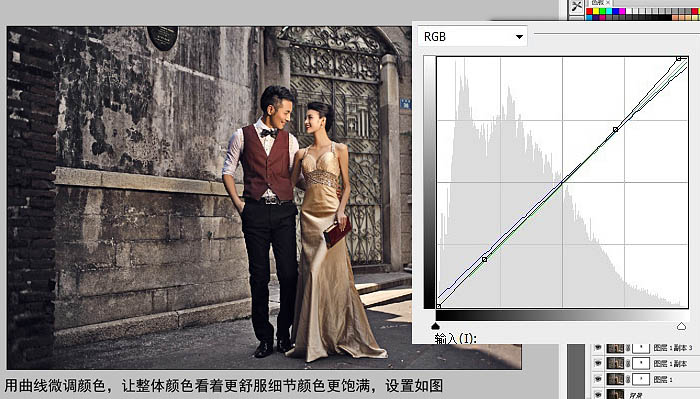Open the RGB channel dropdown
The image size is (700, 399).
point(472,37)
